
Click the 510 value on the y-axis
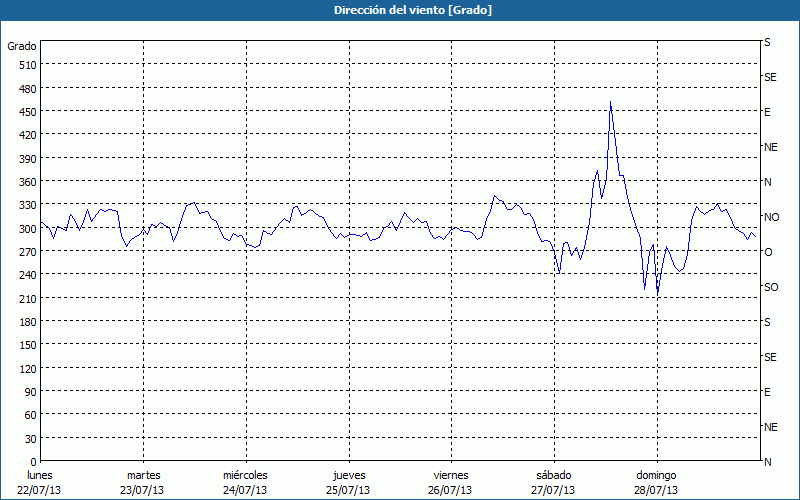[x=27, y=65]
